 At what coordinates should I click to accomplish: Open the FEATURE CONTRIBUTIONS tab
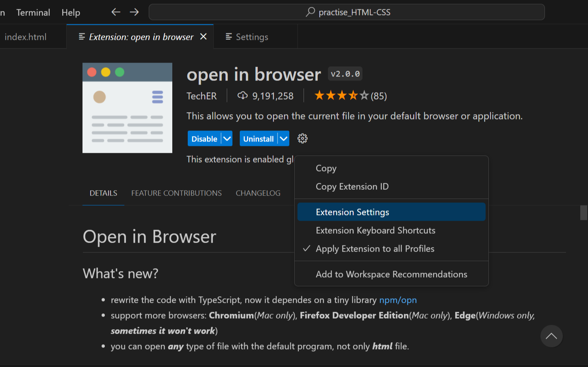(176, 193)
